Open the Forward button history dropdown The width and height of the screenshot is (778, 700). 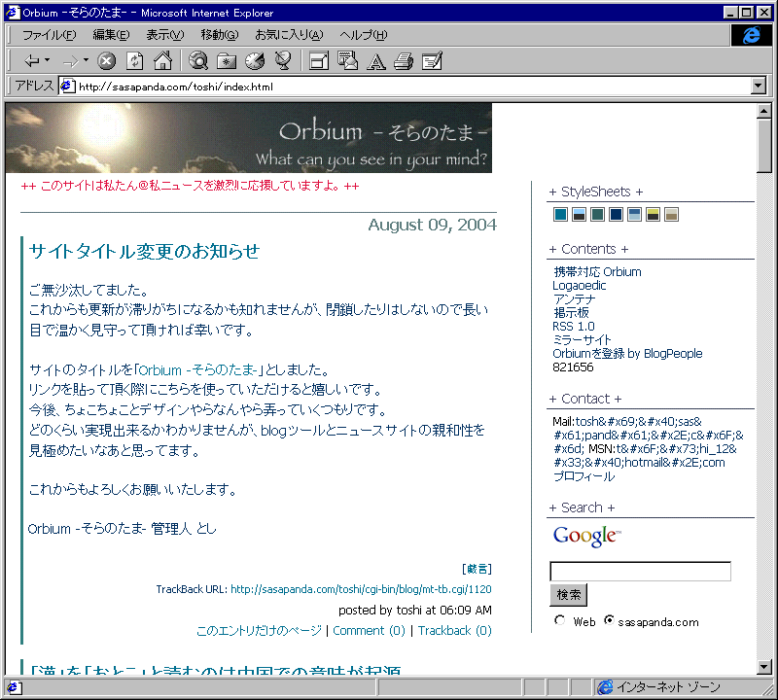86,60
